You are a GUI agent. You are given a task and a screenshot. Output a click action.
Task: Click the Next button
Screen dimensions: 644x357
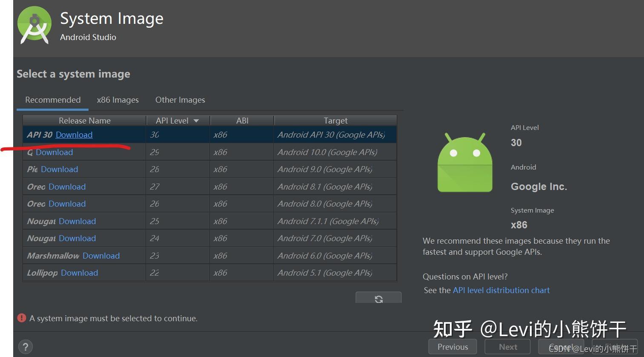[508, 347]
